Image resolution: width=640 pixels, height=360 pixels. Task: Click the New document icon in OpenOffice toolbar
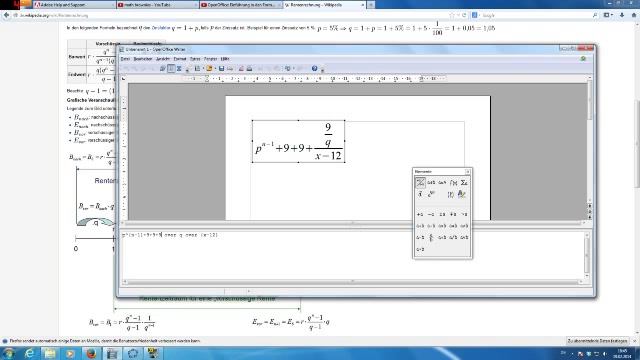pyautogui.click(x=198, y=69)
